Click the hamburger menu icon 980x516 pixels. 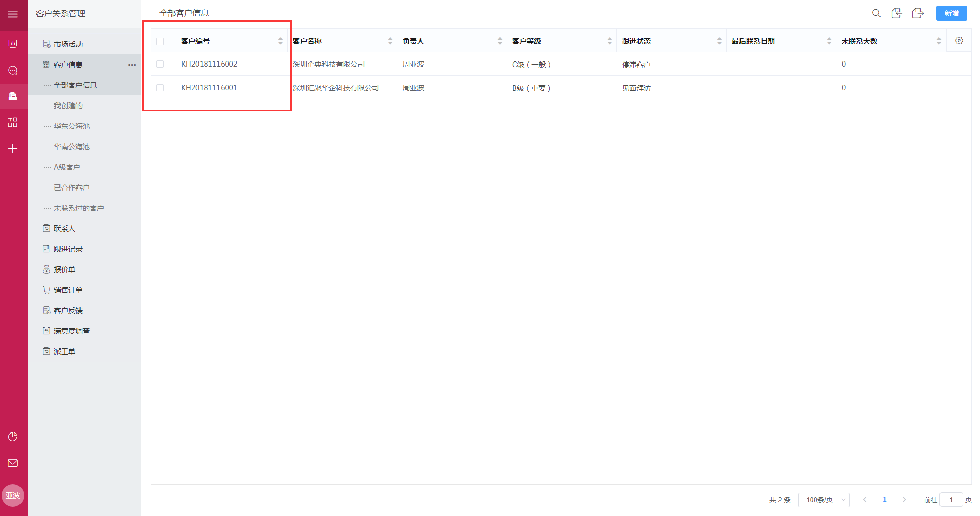[13, 14]
